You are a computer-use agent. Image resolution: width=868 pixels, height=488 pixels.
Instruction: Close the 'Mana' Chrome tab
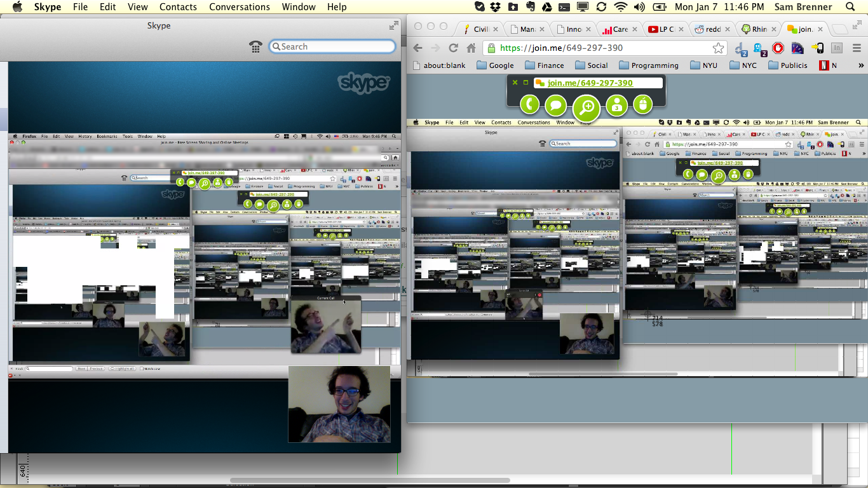(x=543, y=29)
